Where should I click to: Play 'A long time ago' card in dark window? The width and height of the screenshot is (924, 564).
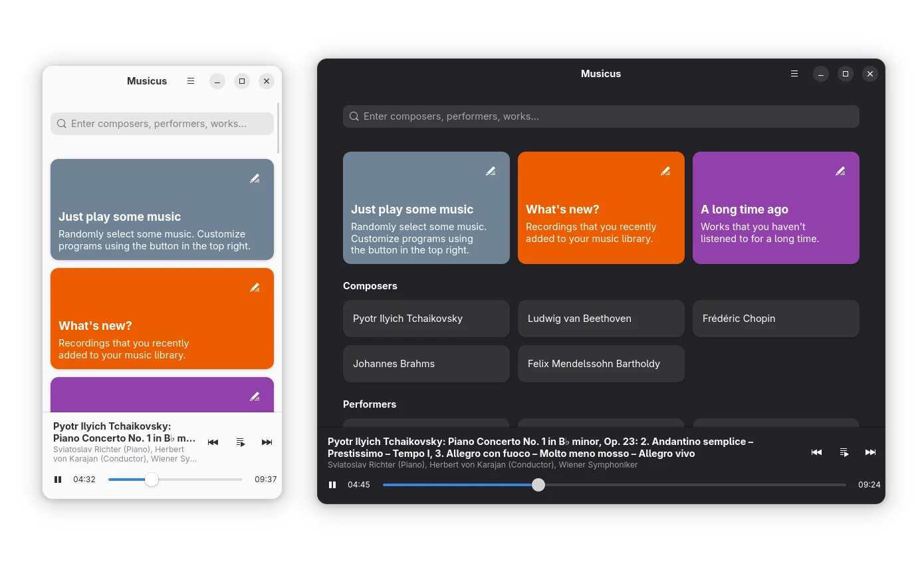click(776, 208)
